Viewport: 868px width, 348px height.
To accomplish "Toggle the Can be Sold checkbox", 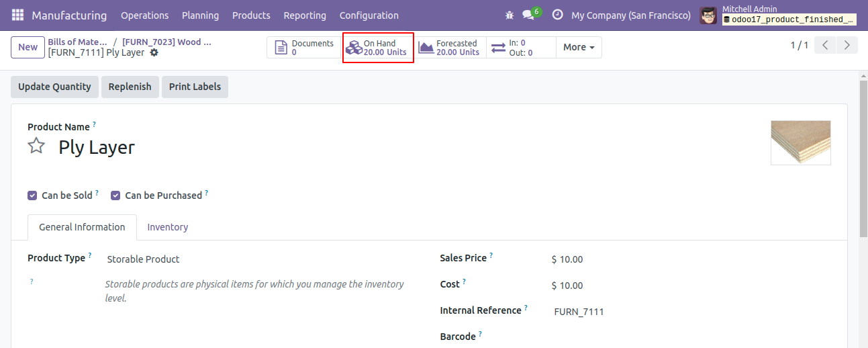I will click(32, 195).
